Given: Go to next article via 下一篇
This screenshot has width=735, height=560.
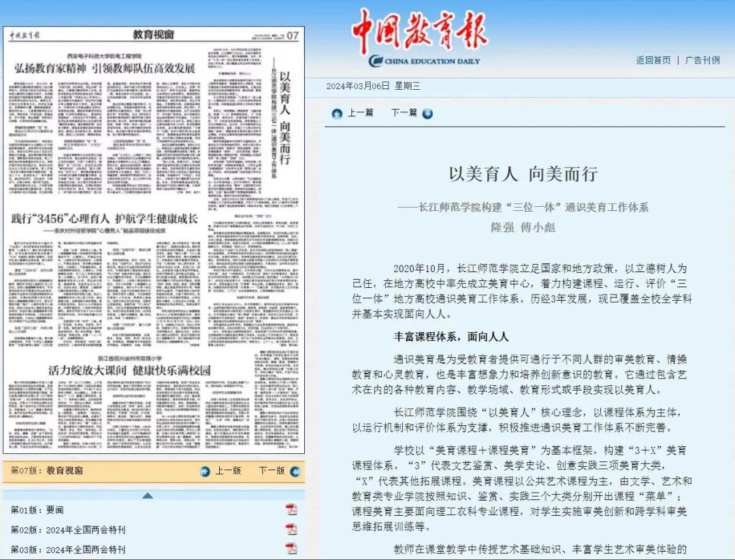Looking at the screenshot, I should click(x=404, y=114).
